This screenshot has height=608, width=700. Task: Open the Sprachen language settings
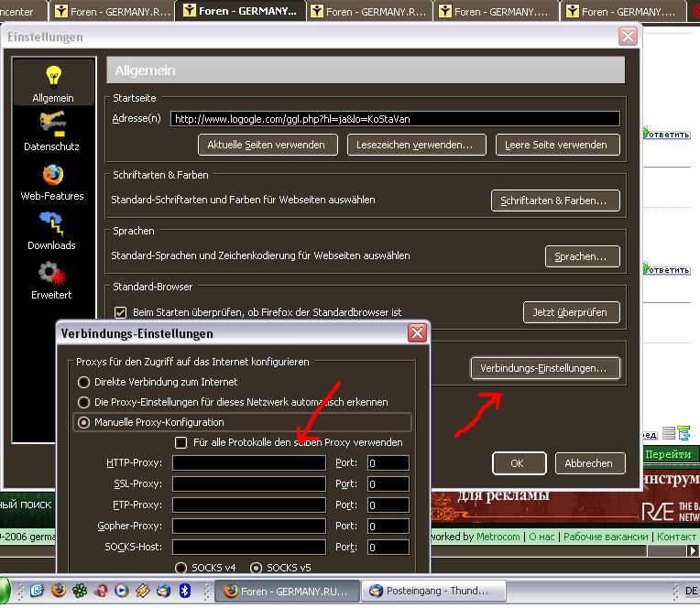[x=582, y=256]
